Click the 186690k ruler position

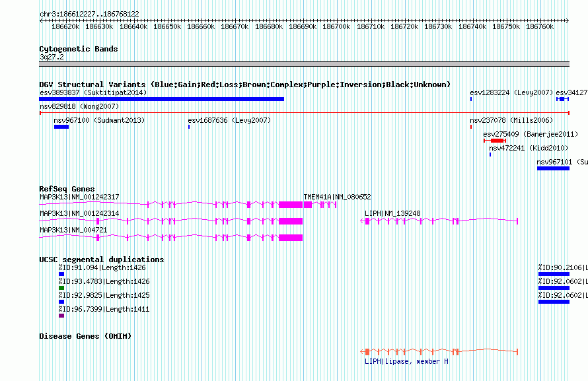[x=303, y=26]
